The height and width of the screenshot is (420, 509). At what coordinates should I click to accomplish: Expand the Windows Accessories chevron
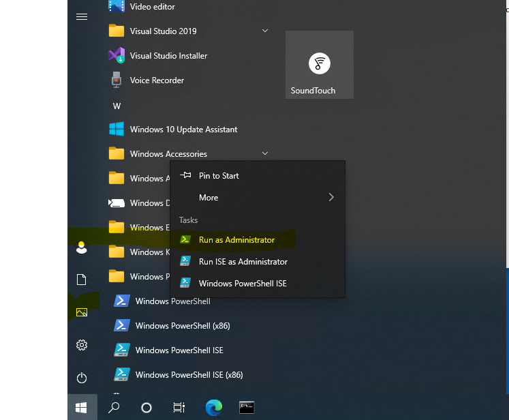coord(265,153)
